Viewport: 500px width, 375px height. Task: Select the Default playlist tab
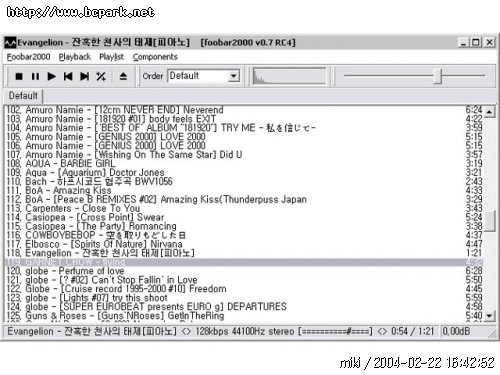23,96
